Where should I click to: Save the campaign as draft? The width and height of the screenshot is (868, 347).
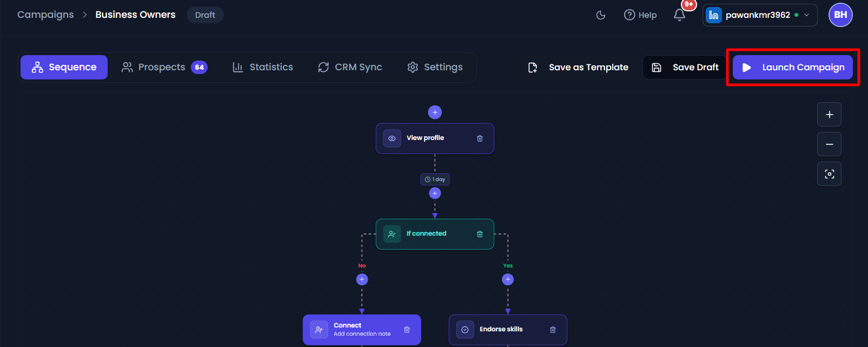click(685, 67)
